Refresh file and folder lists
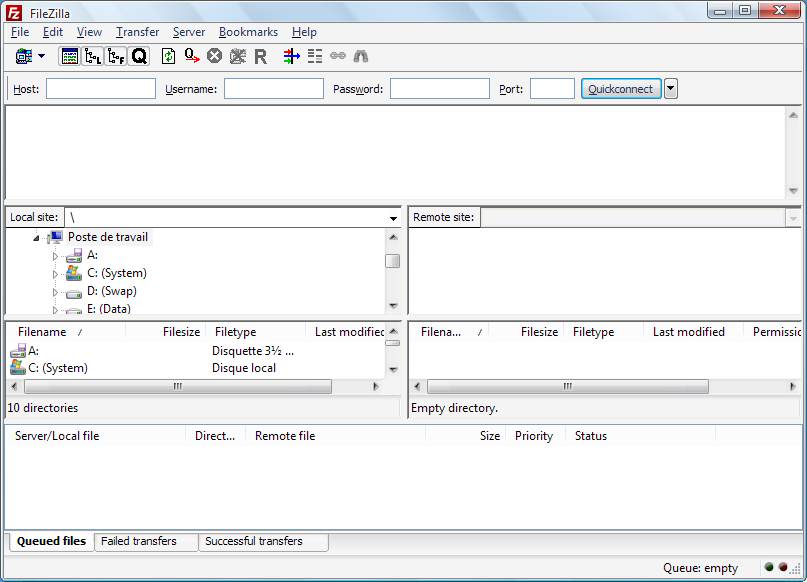 click(168, 56)
